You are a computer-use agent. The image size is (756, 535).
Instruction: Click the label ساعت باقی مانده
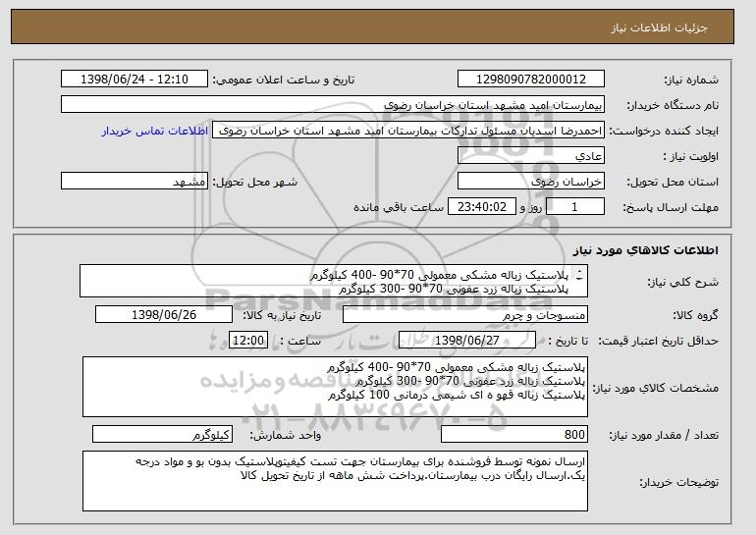tap(399, 207)
